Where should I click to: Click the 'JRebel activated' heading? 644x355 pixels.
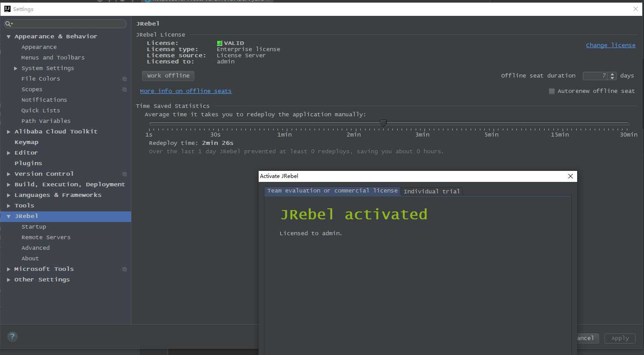pos(354,214)
